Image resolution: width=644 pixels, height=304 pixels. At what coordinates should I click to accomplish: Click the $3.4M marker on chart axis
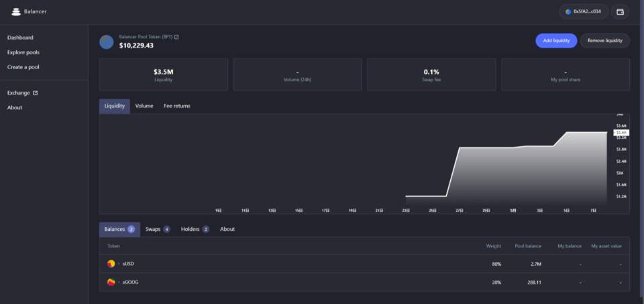click(621, 133)
